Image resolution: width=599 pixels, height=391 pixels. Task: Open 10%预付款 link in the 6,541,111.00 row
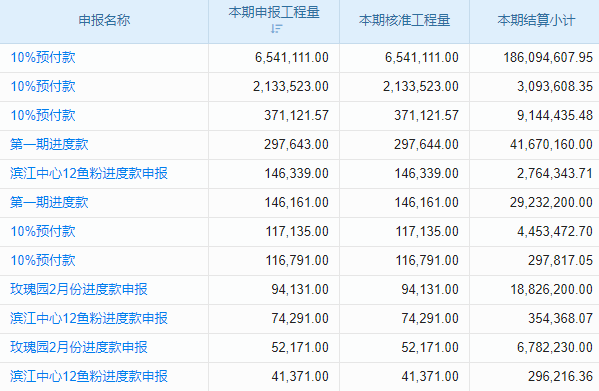point(43,57)
